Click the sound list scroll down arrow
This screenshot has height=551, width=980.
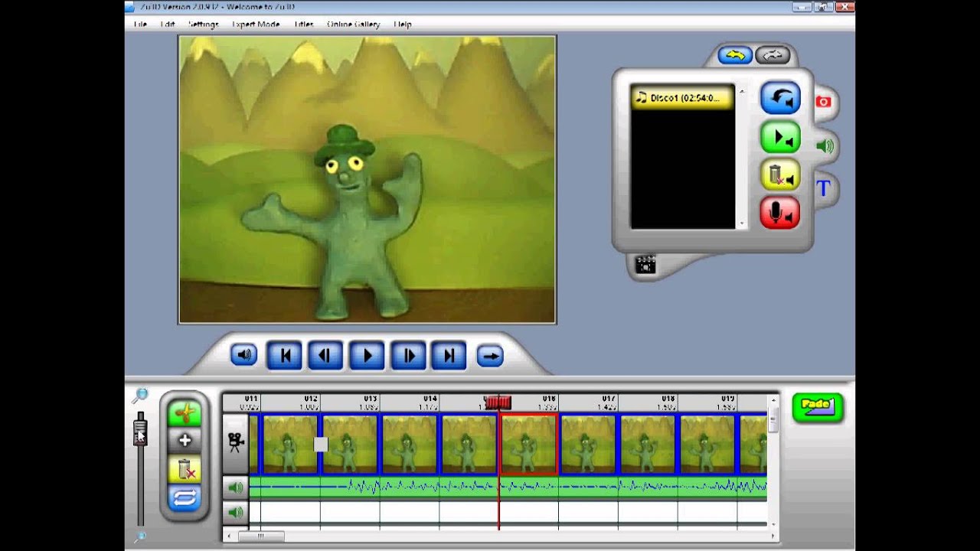tap(741, 223)
